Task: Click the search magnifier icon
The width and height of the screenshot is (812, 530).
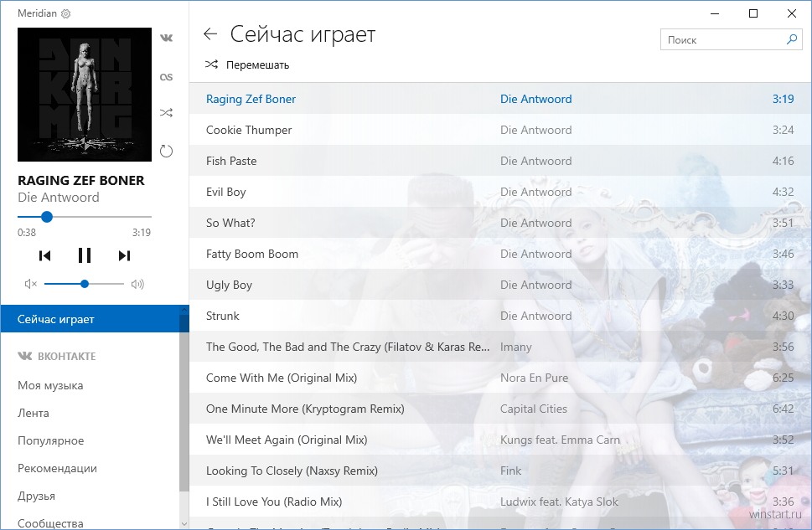Action: (792, 39)
